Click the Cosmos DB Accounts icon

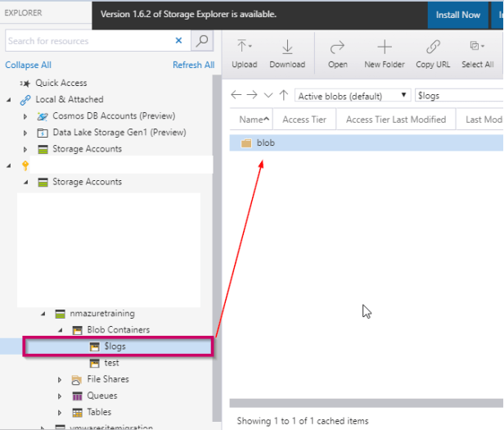43,116
